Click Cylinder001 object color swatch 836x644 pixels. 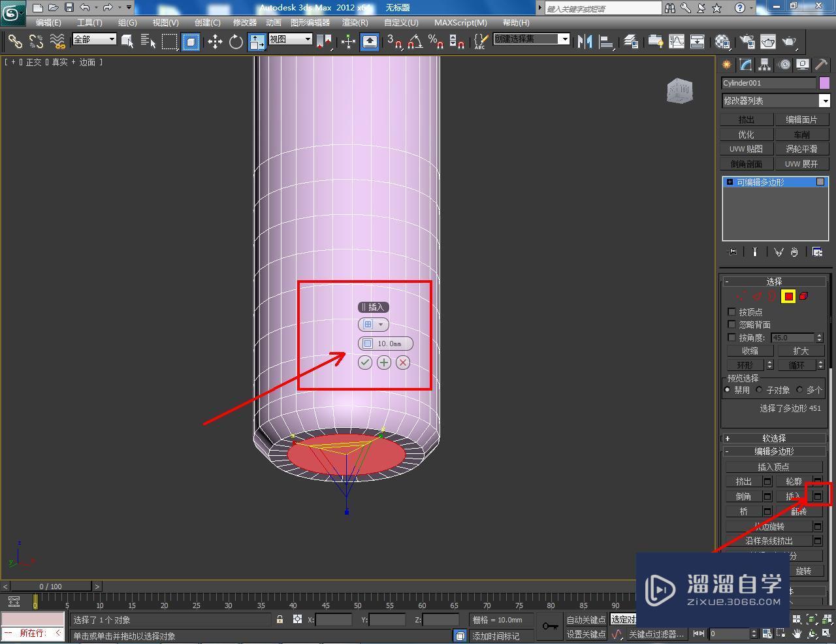(x=824, y=83)
